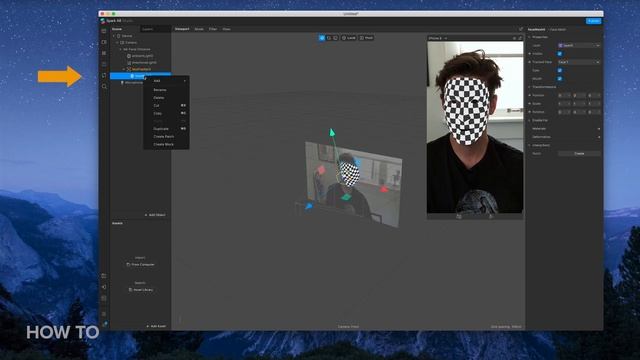Add a deformation using the Deformation plus
This screenshot has height=360, width=640.
tap(599, 137)
